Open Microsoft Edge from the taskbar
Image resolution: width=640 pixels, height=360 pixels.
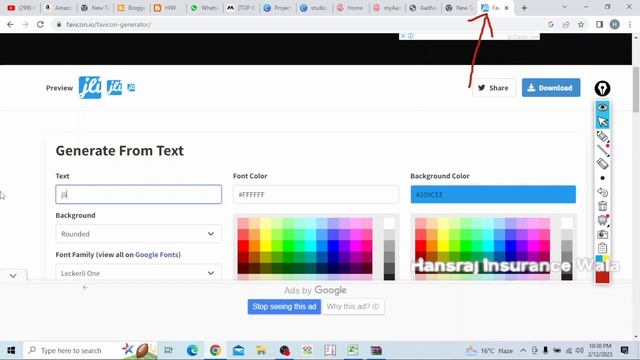(193, 350)
